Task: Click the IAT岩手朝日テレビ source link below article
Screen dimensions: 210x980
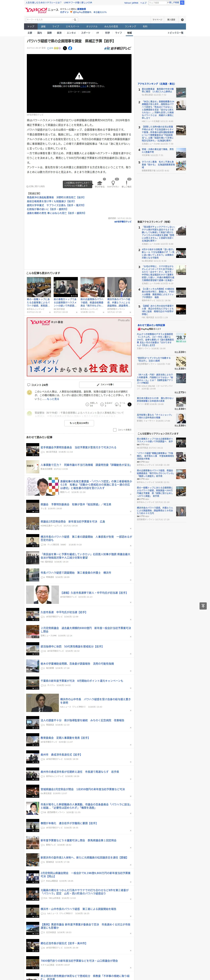Action: 123,221
